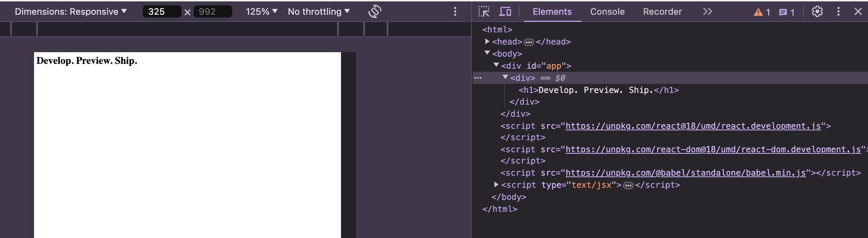Activate the inspect element picker icon
This screenshot has width=868, height=238.
[484, 12]
